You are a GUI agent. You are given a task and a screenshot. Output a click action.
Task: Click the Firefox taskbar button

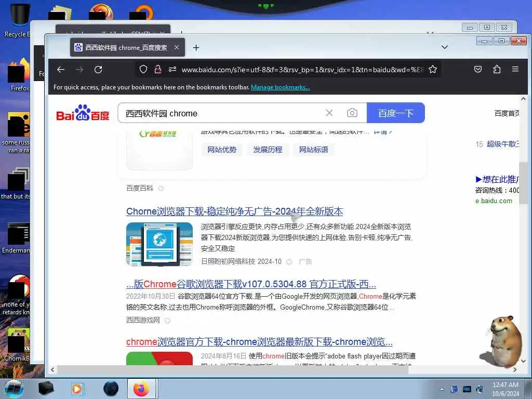pyautogui.click(x=141, y=389)
